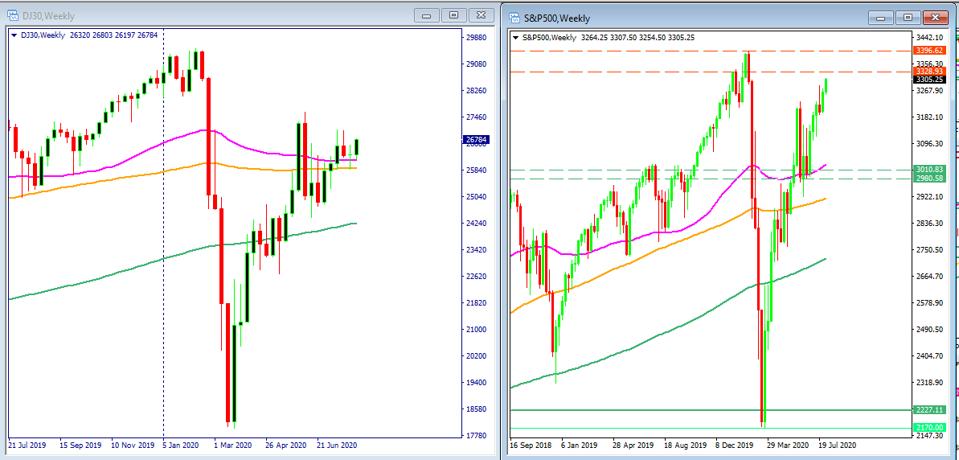
Task: Minimize the DJ30 Weekly chart window
Action: [427, 15]
